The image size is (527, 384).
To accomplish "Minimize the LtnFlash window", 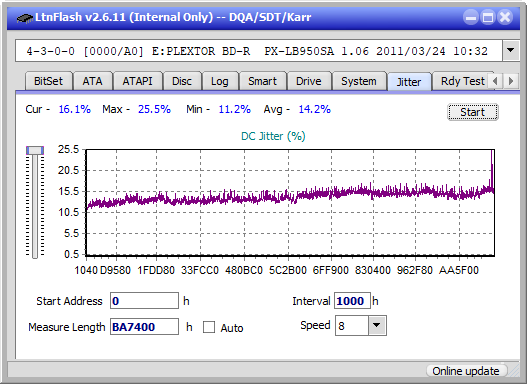I will 471,17.
